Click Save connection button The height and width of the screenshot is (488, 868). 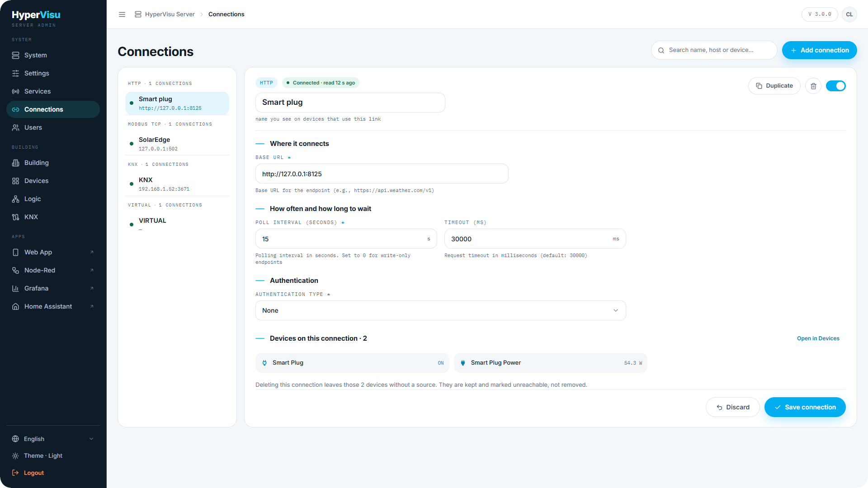tap(805, 407)
